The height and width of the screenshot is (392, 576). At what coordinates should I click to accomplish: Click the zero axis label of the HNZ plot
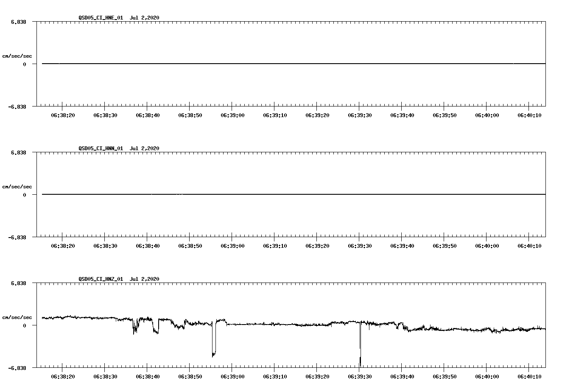pyautogui.click(x=25, y=325)
